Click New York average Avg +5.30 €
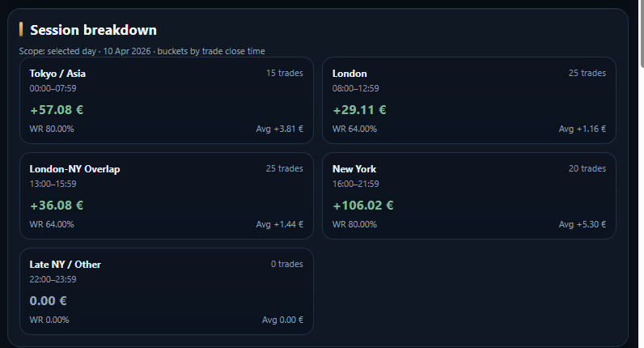The width and height of the screenshot is (644, 348). 582,224
